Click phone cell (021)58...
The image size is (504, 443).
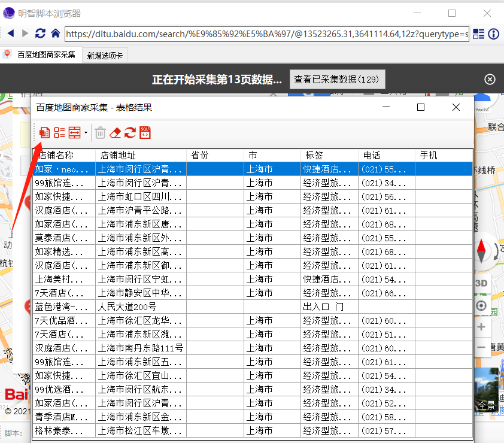(387, 417)
